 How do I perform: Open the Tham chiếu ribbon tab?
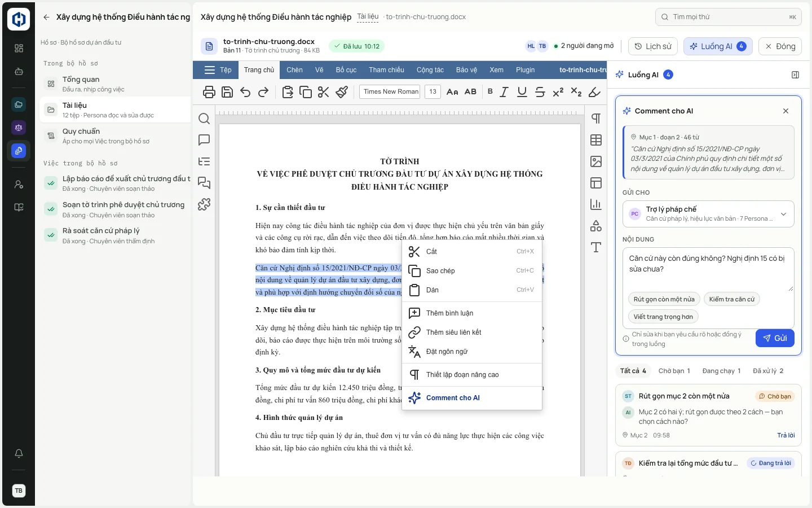386,70
